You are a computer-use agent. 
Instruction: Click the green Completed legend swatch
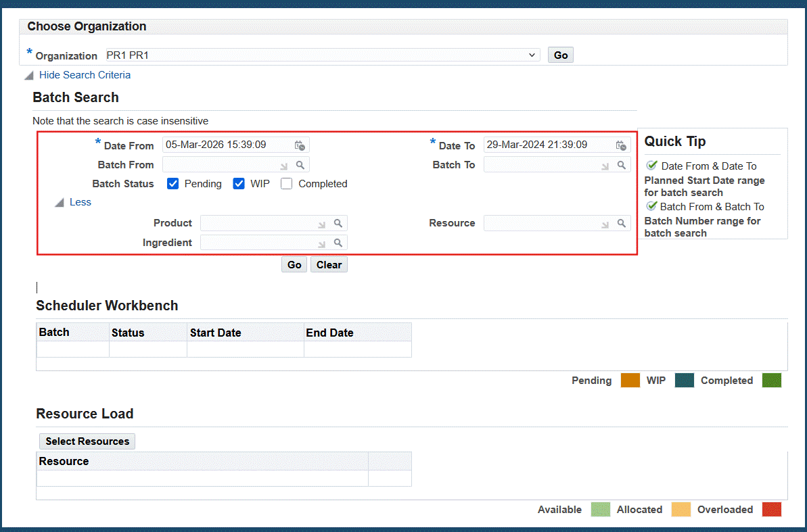pyautogui.click(x=772, y=380)
